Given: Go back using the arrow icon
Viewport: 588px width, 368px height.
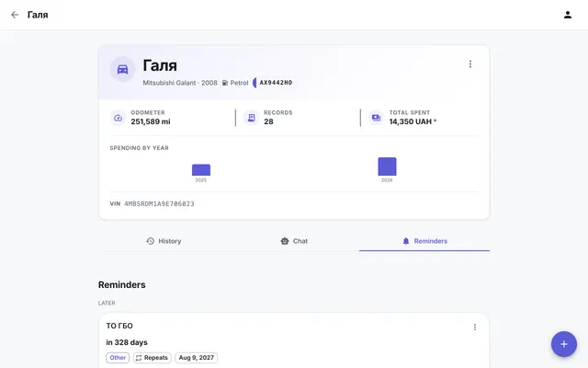Looking at the screenshot, I should click(x=15, y=15).
